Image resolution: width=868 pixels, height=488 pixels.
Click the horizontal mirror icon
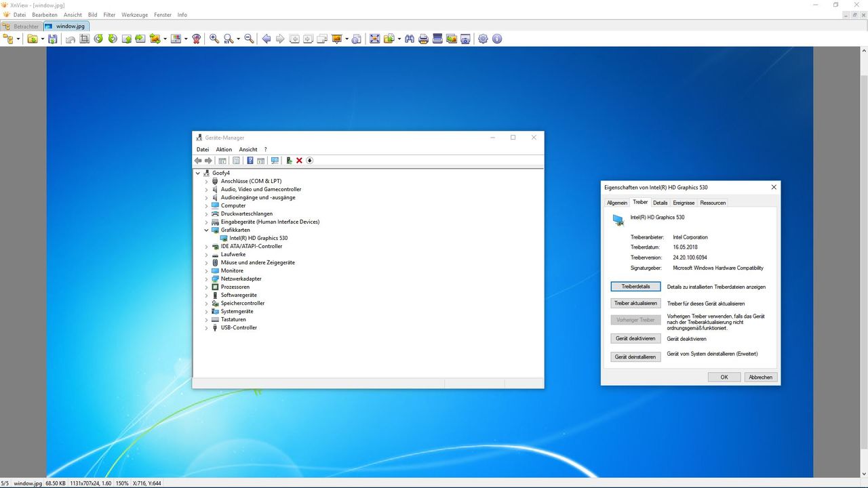pos(140,39)
